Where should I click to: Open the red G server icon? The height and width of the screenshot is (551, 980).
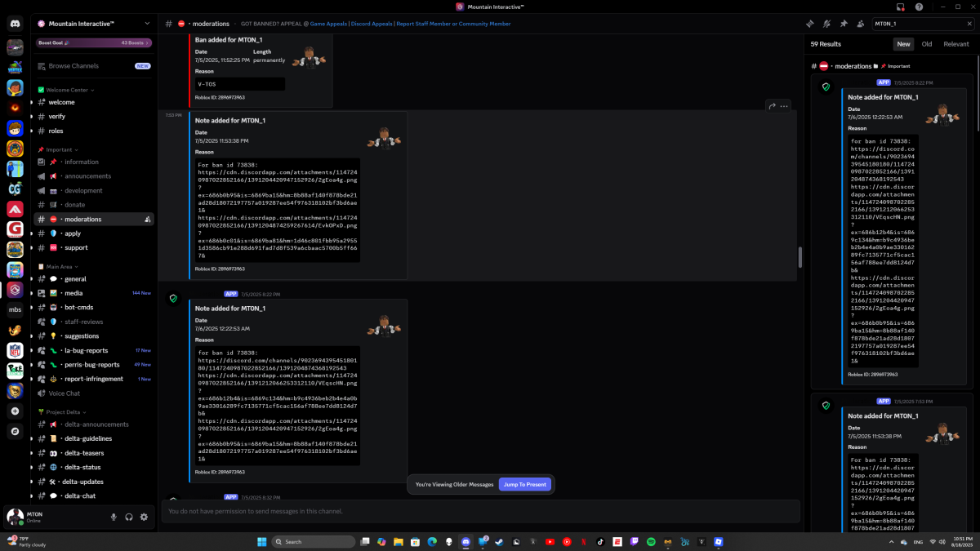(x=15, y=229)
